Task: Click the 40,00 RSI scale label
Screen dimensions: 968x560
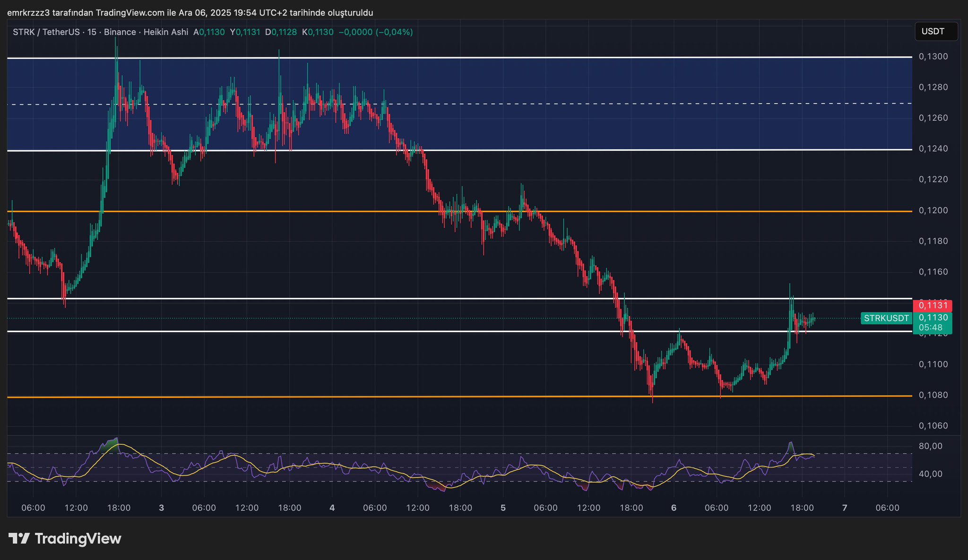Action: click(x=930, y=474)
